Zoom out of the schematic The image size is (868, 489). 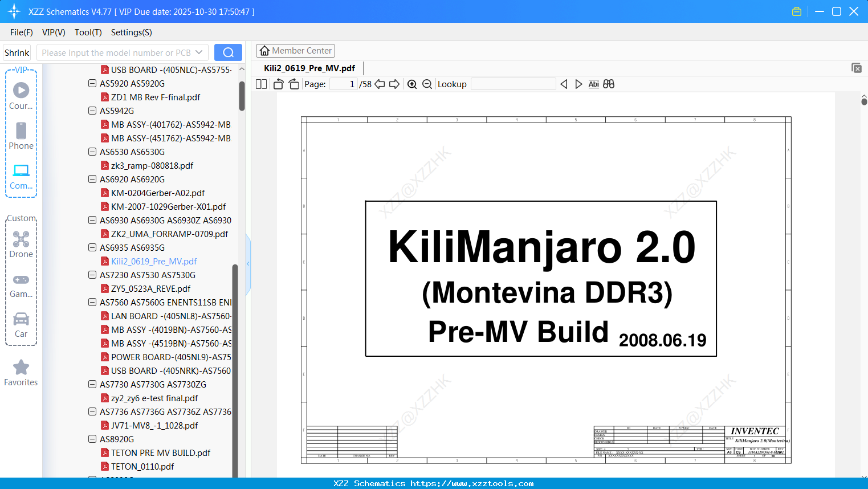click(x=427, y=84)
